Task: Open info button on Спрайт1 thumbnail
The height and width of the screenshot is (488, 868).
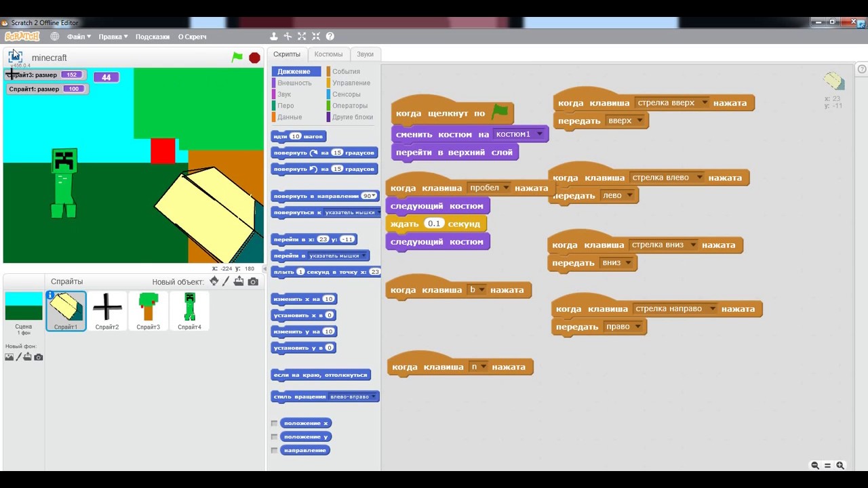Action: [x=50, y=296]
